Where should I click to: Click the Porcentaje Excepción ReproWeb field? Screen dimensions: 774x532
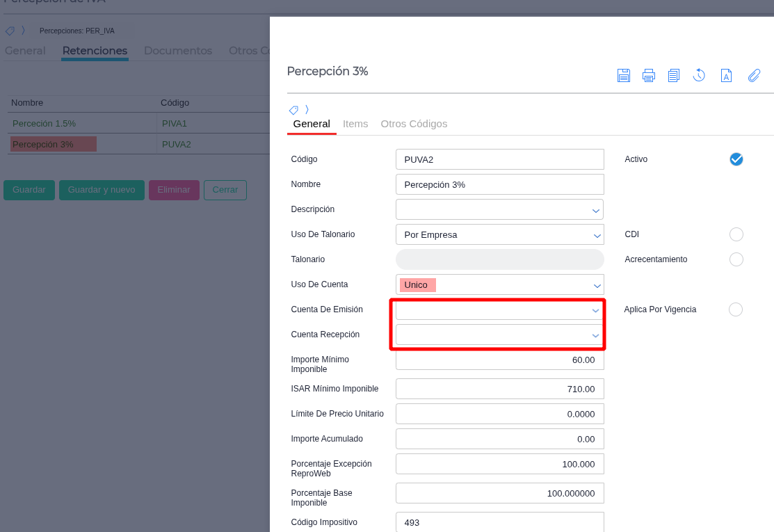[x=499, y=464]
